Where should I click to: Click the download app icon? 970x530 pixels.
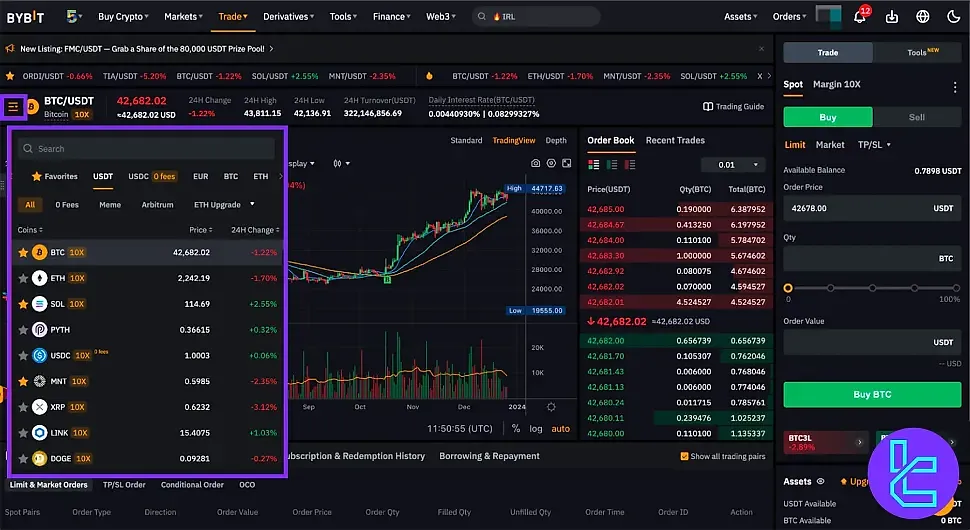892,17
